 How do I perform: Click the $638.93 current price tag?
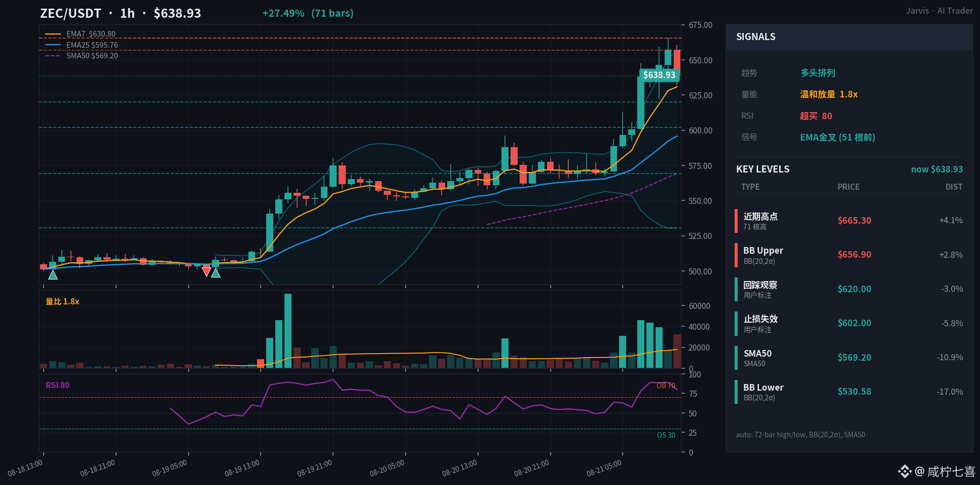click(x=659, y=75)
